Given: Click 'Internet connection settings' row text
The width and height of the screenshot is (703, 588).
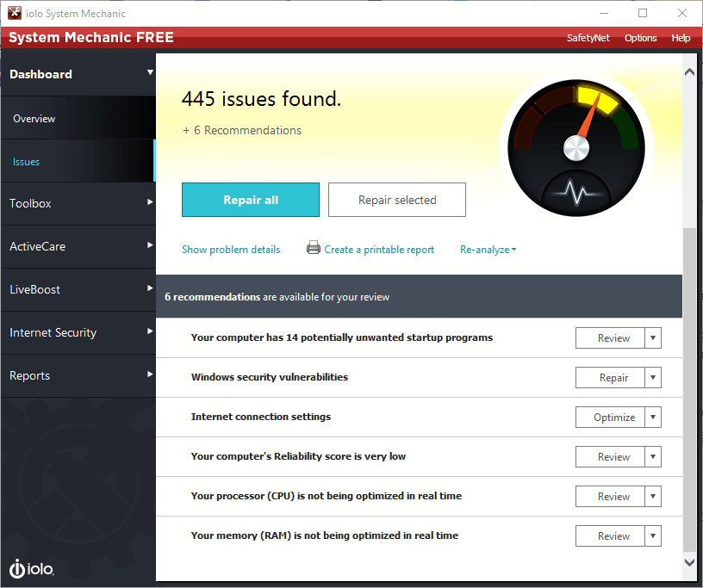Looking at the screenshot, I should coord(261,417).
